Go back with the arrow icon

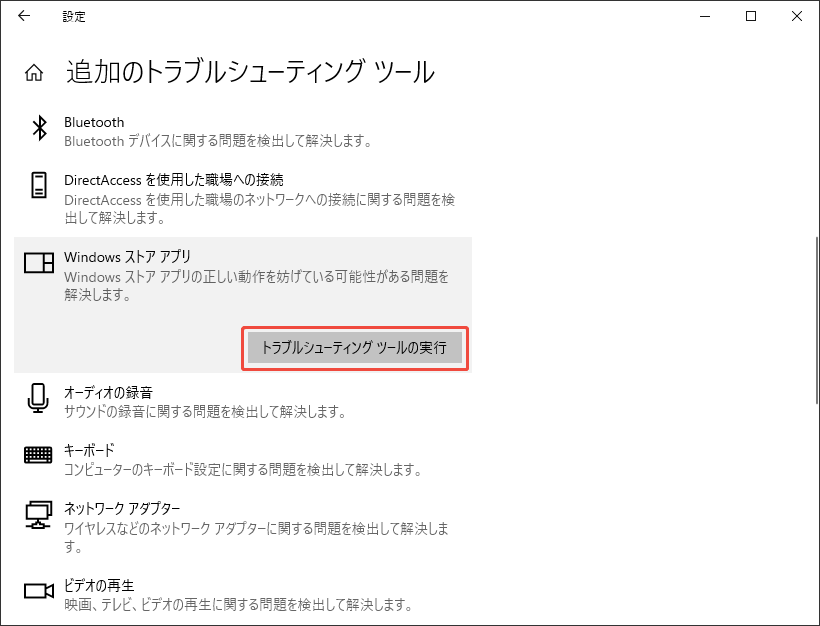click(24, 16)
